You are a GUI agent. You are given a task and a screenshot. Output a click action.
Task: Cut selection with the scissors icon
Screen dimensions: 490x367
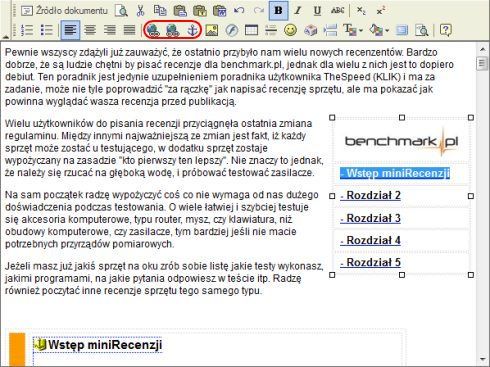(140, 11)
